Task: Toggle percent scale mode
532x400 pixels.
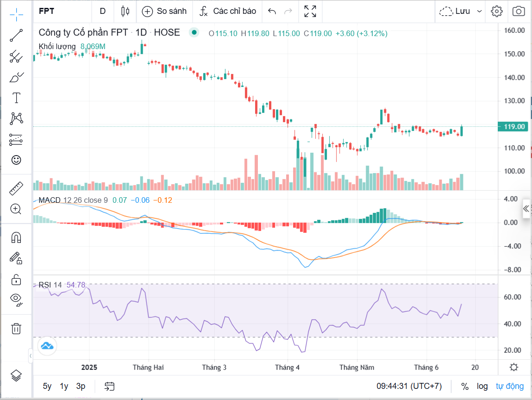Action: (465, 386)
